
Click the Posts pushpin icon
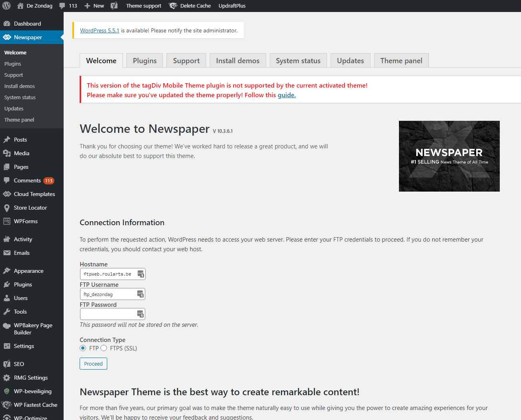click(7, 140)
